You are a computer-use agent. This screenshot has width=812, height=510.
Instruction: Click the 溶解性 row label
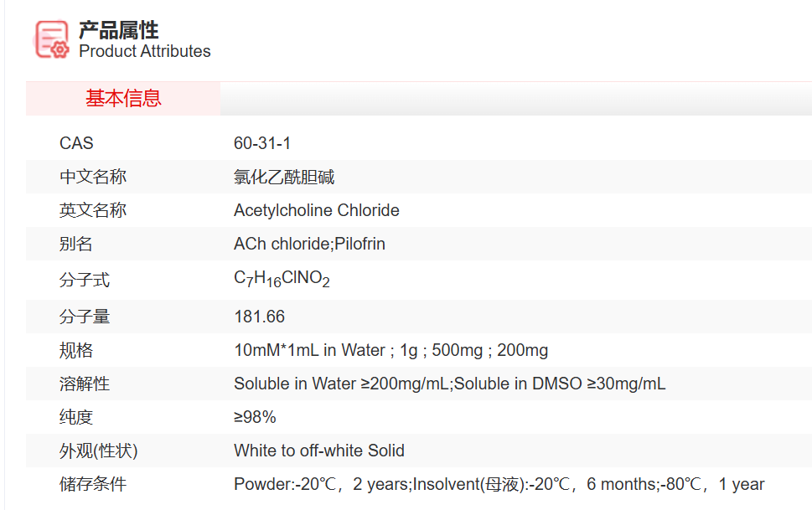click(85, 384)
